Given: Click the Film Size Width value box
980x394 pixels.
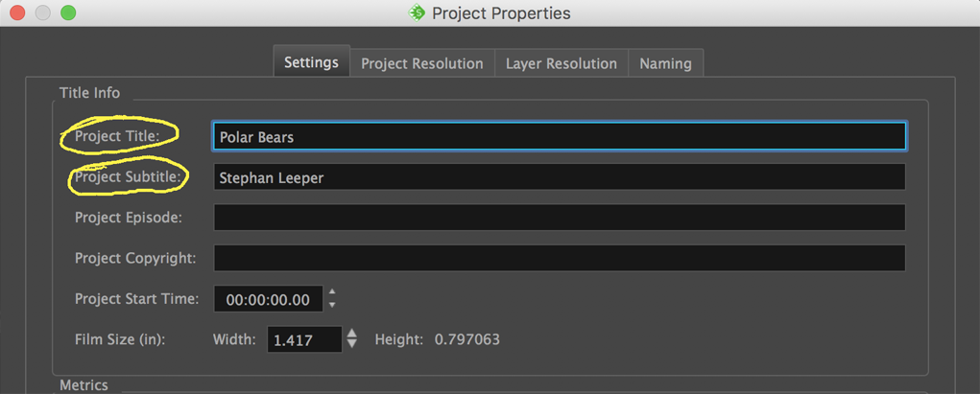Looking at the screenshot, I should click(x=303, y=340).
